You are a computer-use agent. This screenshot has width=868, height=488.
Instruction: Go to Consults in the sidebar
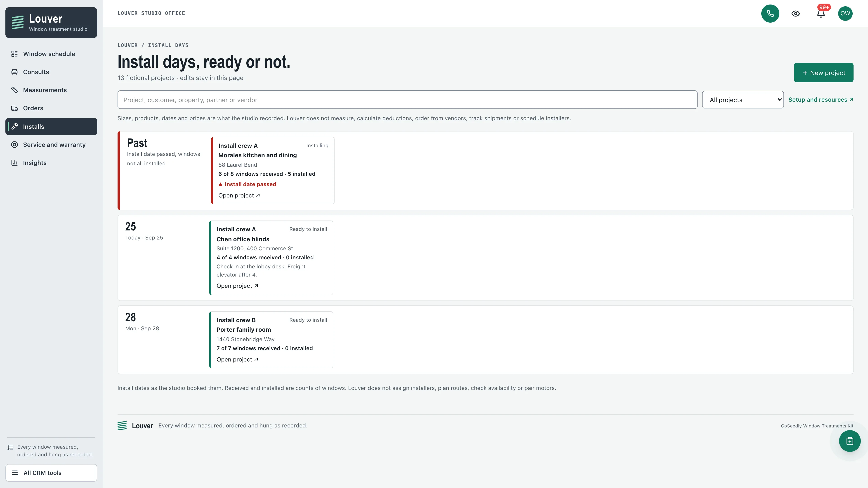(36, 72)
